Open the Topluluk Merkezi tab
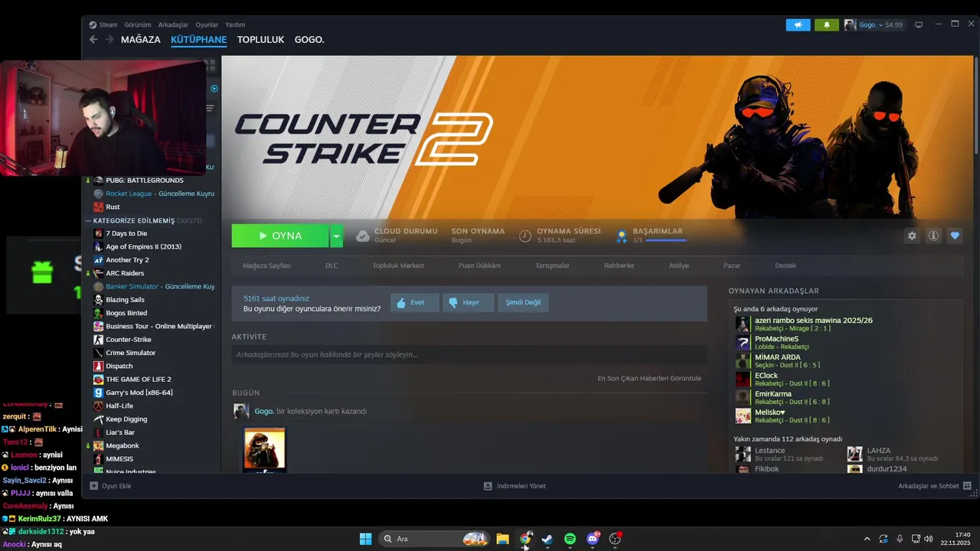 [x=398, y=266]
